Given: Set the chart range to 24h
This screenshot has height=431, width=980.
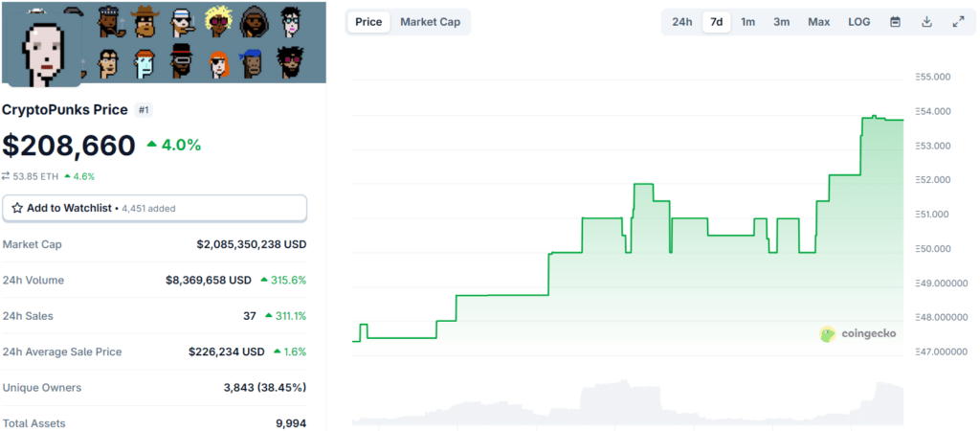Looking at the screenshot, I should 681,22.
